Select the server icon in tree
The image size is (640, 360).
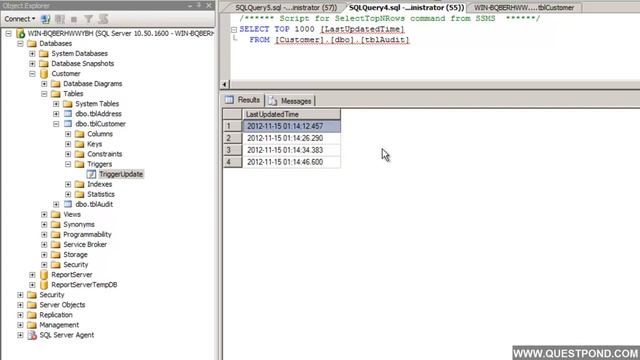[20, 33]
